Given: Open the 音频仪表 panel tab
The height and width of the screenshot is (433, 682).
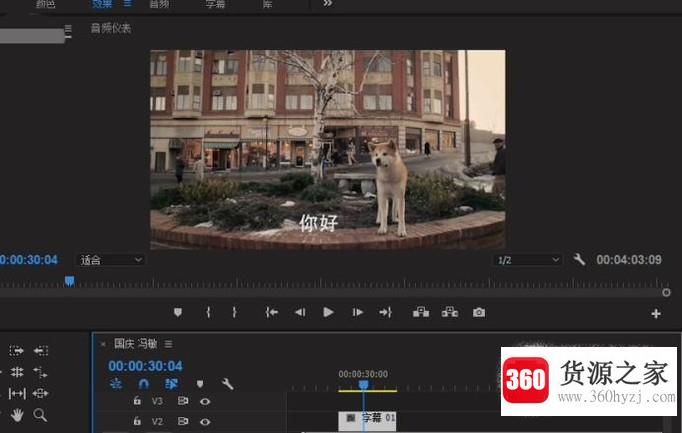Looking at the screenshot, I should 110,28.
